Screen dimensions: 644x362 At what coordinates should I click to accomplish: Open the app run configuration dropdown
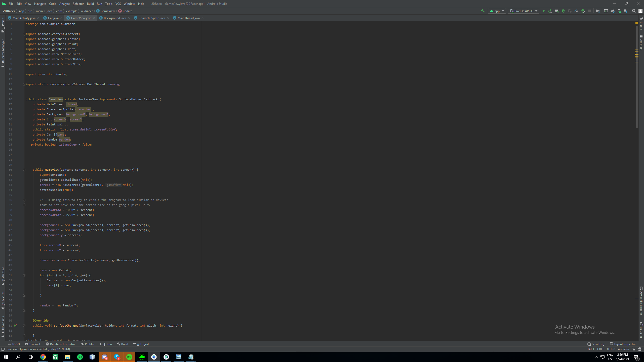point(497,11)
